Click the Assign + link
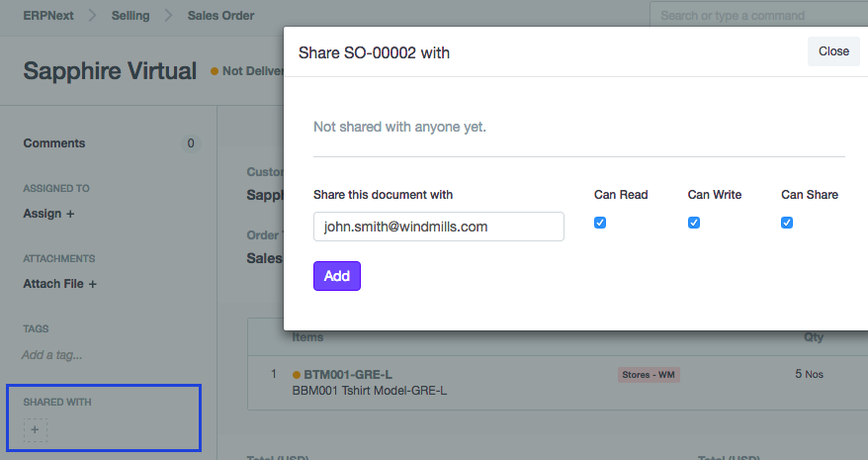 (48, 214)
